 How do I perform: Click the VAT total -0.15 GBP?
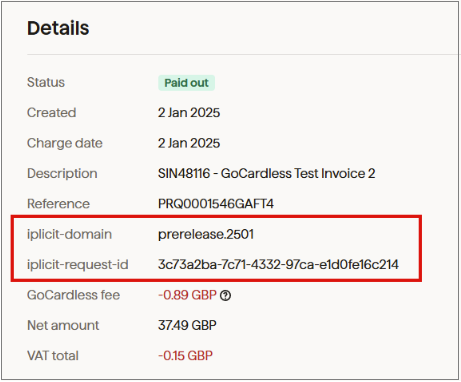click(185, 356)
